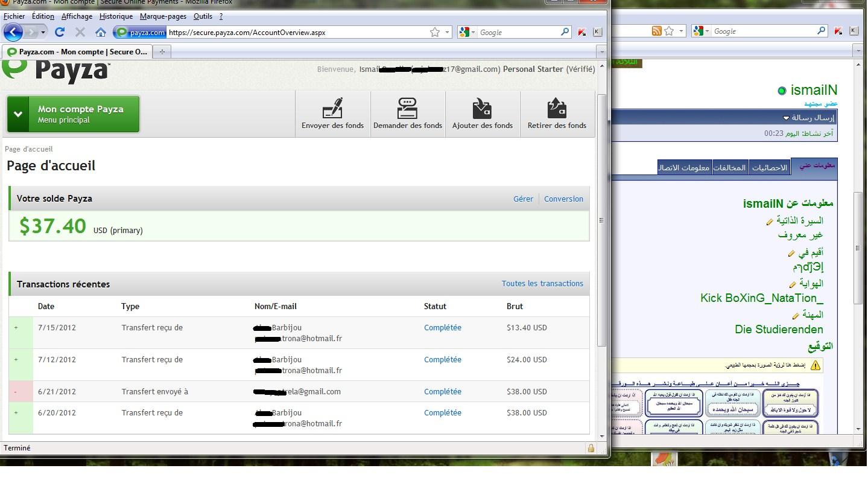Click the Page d'accueil breadcrumb

(29, 149)
